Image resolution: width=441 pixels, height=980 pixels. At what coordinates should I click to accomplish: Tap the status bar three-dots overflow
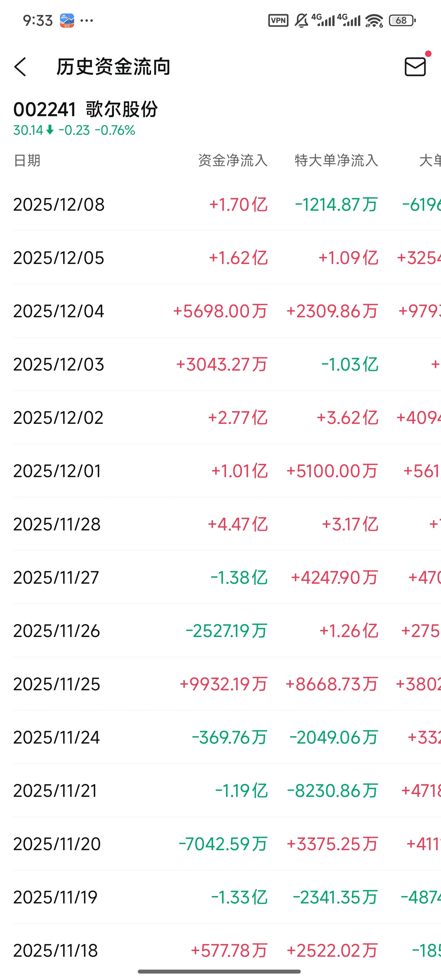pyautogui.click(x=87, y=20)
